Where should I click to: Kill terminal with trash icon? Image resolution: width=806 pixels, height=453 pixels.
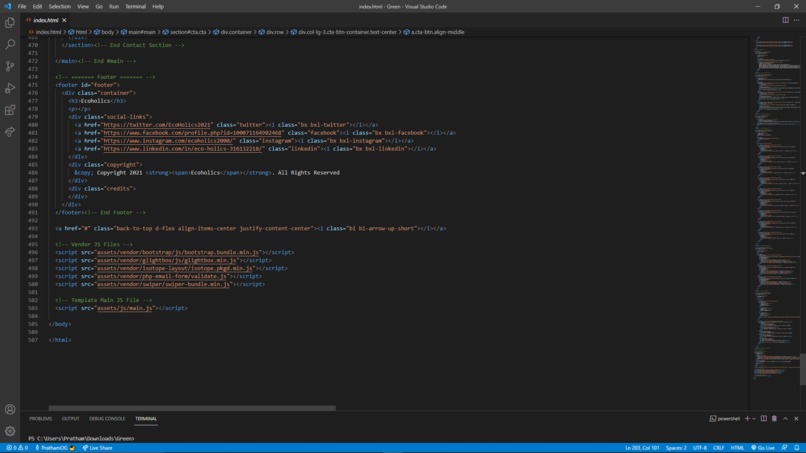[x=775, y=419]
